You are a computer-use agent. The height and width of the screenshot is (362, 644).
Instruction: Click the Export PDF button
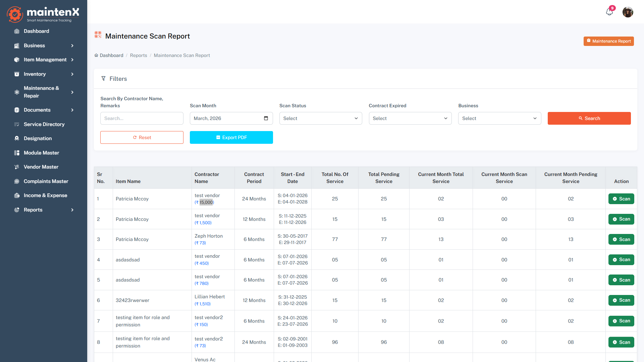pyautogui.click(x=231, y=137)
